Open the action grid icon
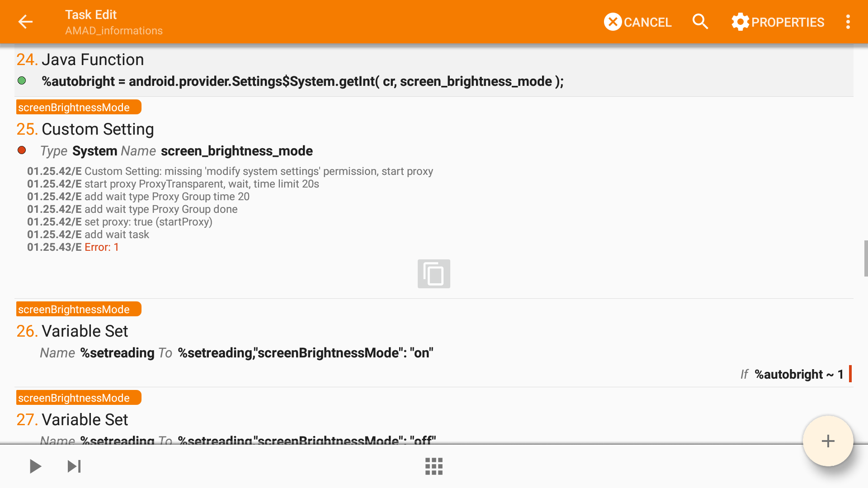868x488 pixels. (434, 466)
